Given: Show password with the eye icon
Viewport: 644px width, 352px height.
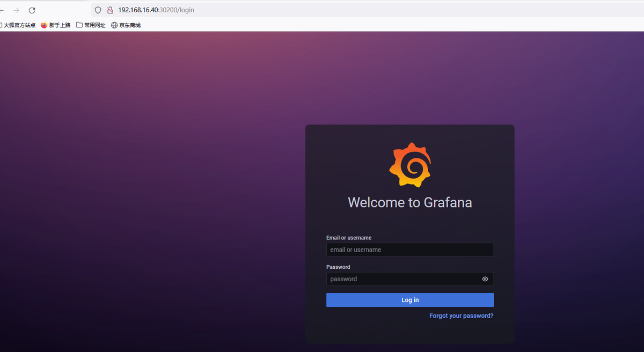Looking at the screenshot, I should tap(485, 279).
